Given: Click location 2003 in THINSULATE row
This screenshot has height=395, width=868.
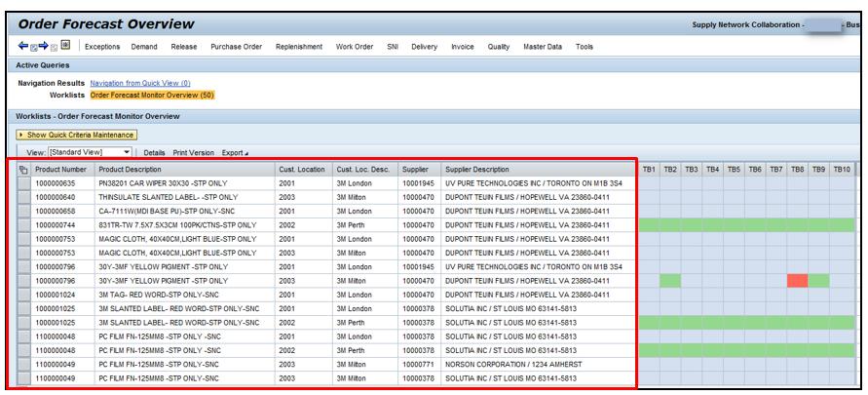Looking at the screenshot, I should click(287, 197).
